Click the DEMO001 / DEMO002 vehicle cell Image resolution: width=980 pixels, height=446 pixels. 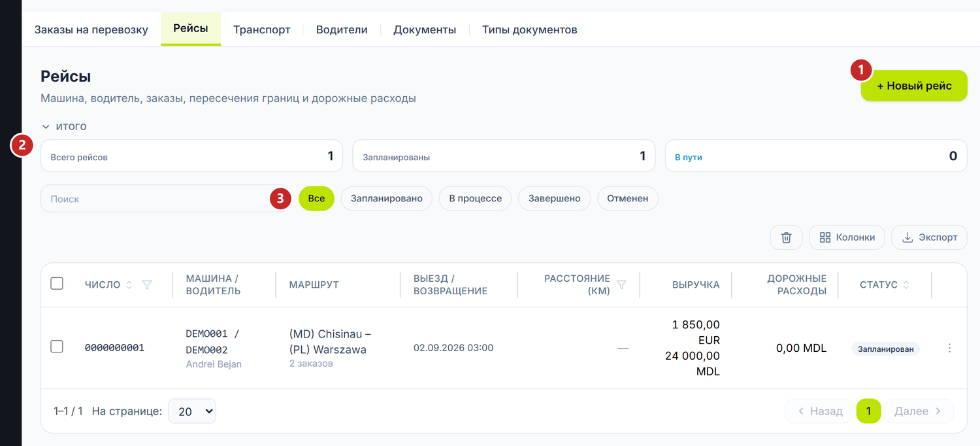(x=213, y=341)
